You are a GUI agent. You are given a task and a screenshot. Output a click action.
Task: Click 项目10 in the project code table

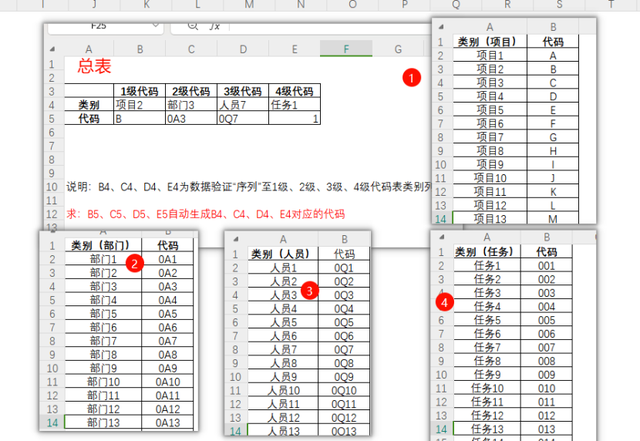click(x=490, y=178)
